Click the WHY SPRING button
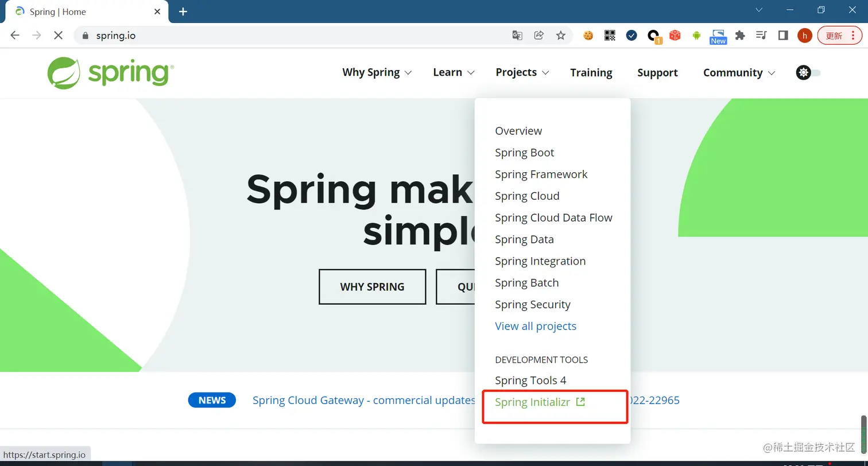Viewport: 868px width, 466px height. (372, 286)
